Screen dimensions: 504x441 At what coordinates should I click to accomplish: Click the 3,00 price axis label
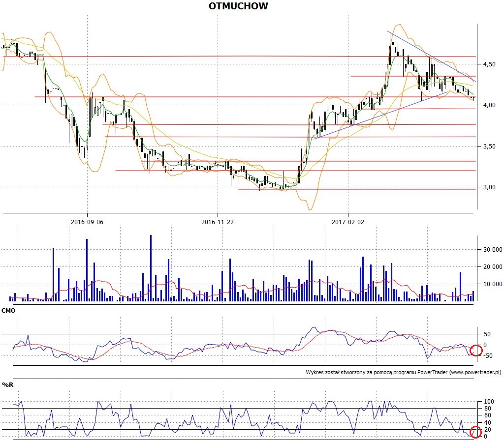(x=489, y=187)
